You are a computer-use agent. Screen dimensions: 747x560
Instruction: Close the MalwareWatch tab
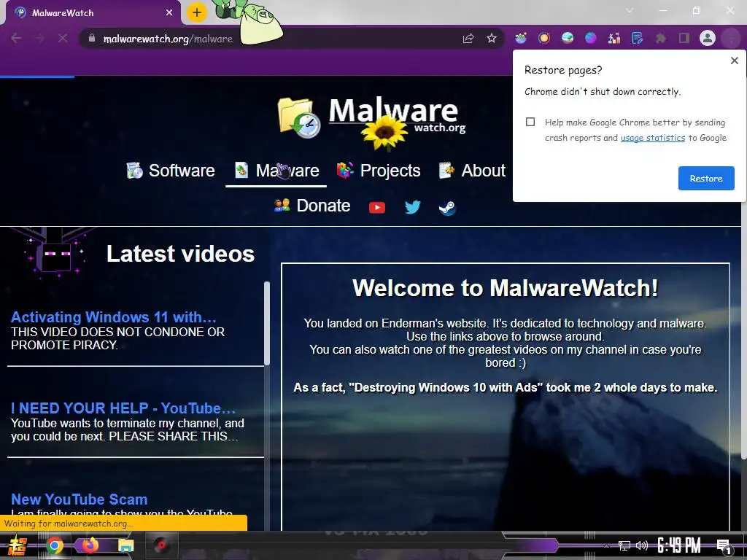(x=169, y=13)
